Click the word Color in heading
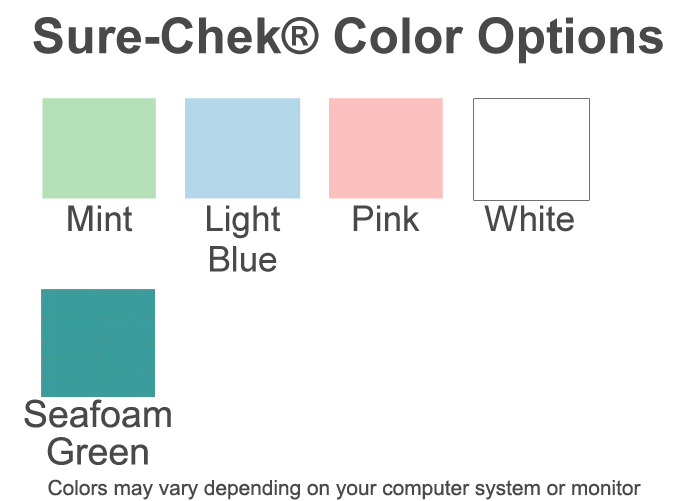Screen dimensions: 689x501 pos(398,37)
